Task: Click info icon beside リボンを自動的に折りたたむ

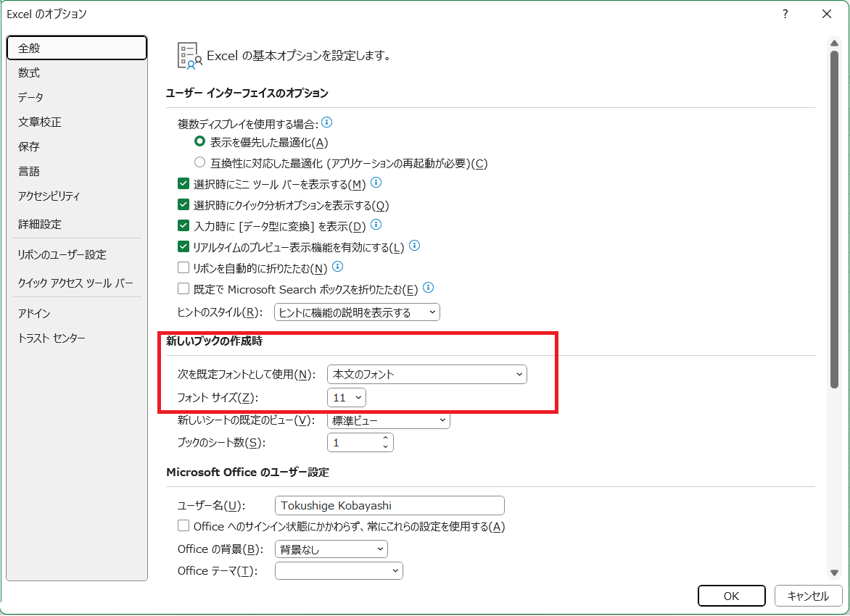Action: tap(337, 267)
